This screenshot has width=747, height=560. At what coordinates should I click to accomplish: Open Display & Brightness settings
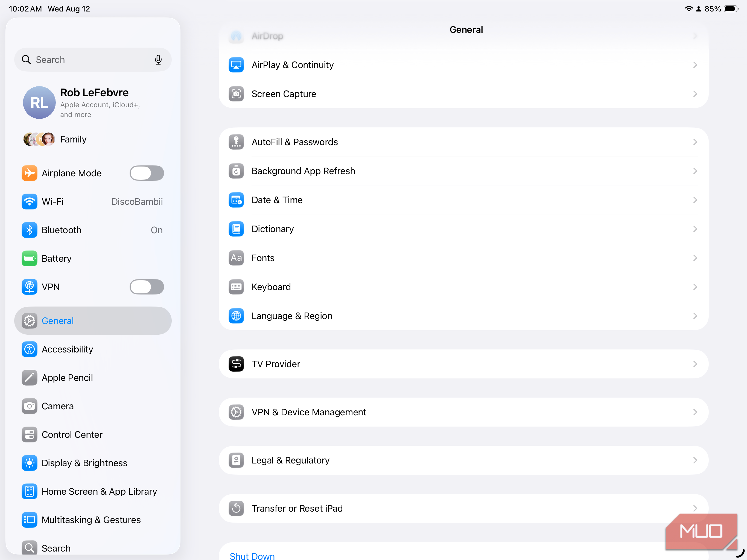tap(93, 463)
